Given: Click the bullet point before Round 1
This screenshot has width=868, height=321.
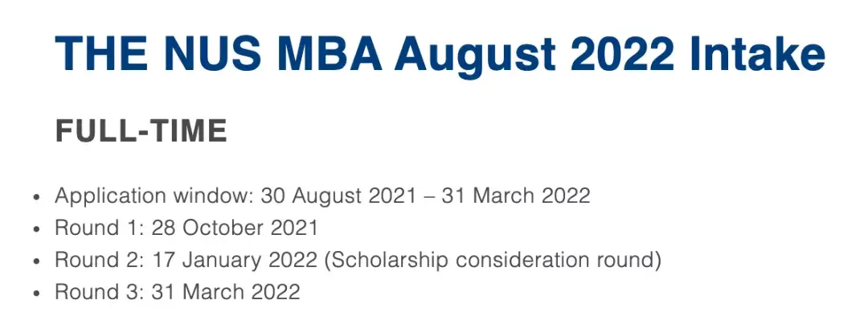Looking at the screenshot, I should [36, 229].
